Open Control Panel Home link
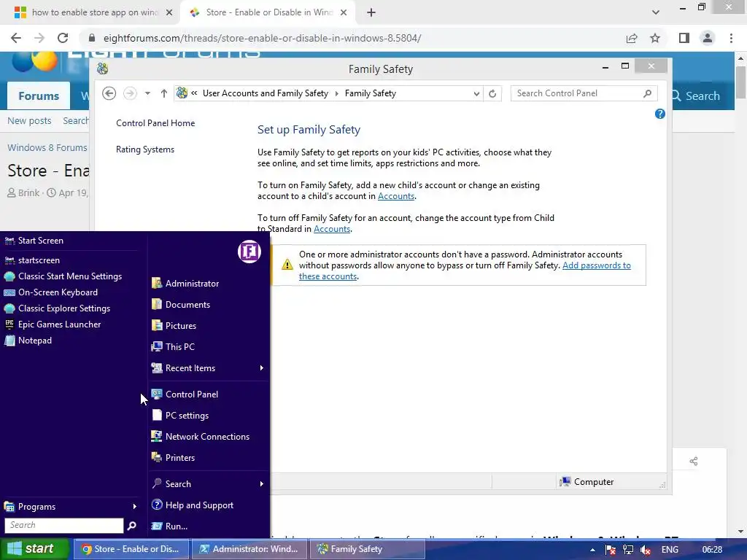 [155, 122]
